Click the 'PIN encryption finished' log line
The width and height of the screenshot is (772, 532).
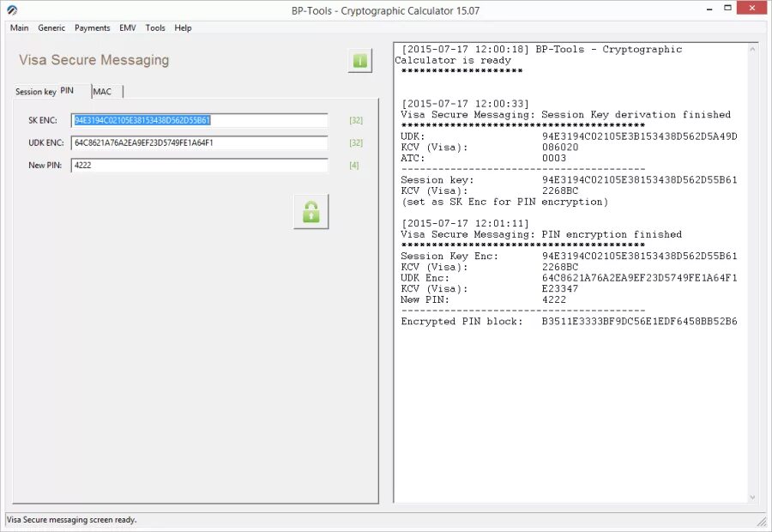tap(541, 234)
